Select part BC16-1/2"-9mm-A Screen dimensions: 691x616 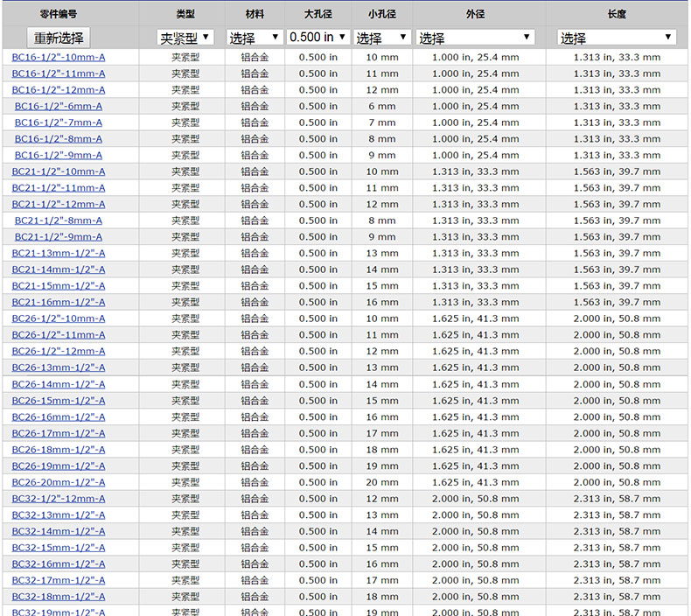59,155
